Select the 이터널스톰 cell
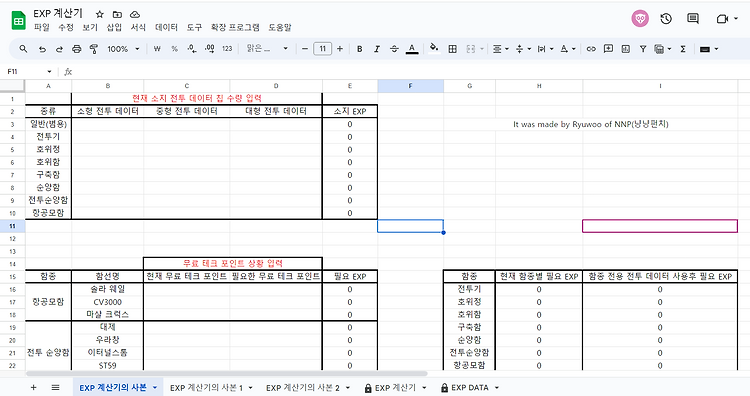The width and height of the screenshot is (750, 396). pyautogui.click(x=108, y=352)
